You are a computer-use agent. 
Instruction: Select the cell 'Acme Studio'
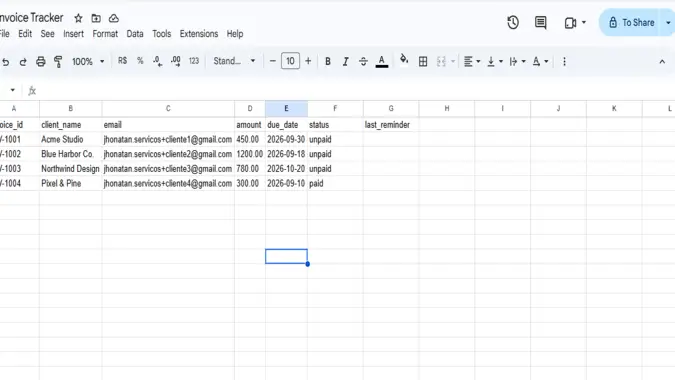tap(71, 139)
